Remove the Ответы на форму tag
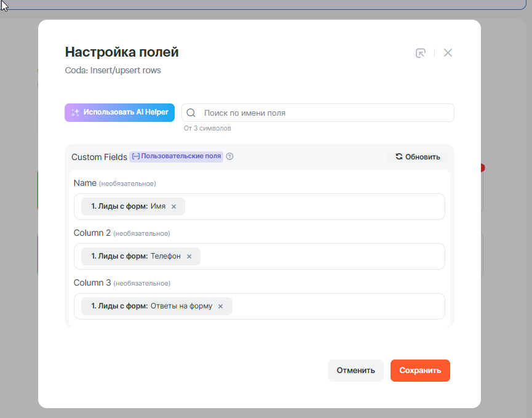Image resolution: width=532 pixels, height=418 pixels. pos(220,307)
